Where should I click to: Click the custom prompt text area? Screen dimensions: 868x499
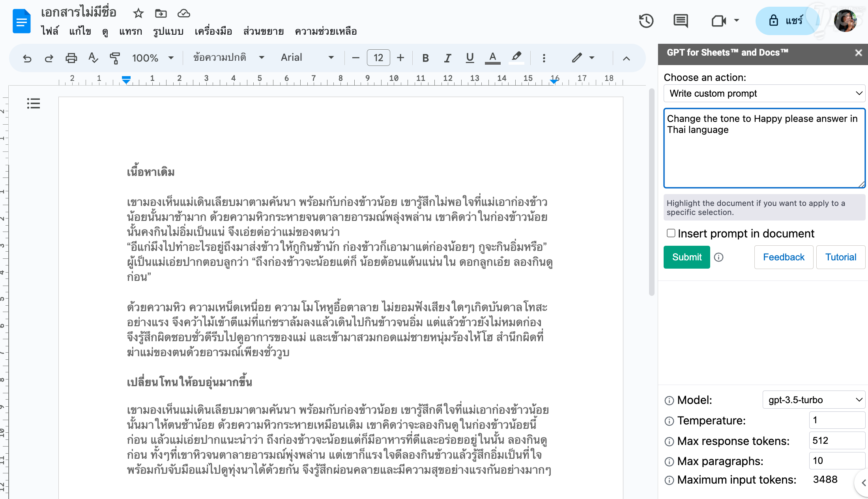click(764, 148)
